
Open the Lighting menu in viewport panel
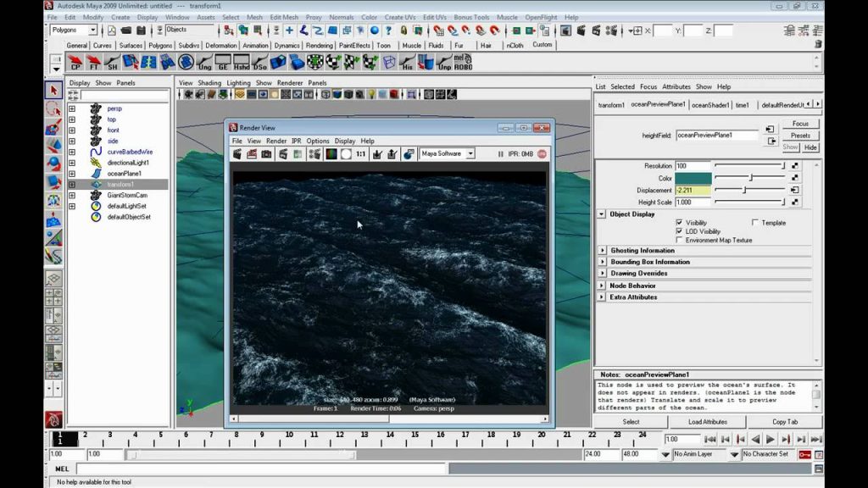pos(238,83)
